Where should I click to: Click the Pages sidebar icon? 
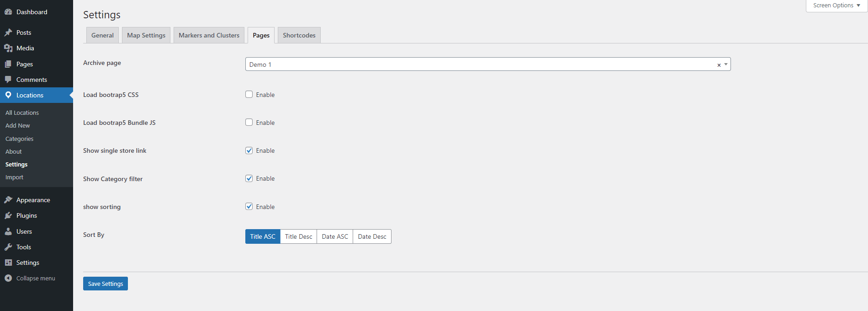pos(8,64)
